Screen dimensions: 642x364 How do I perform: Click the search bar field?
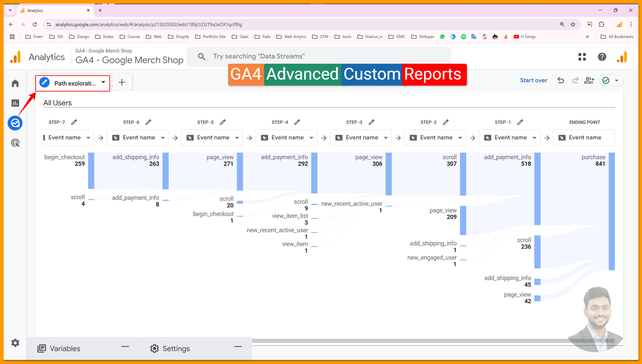pyautogui.click(x=319, y=56)
